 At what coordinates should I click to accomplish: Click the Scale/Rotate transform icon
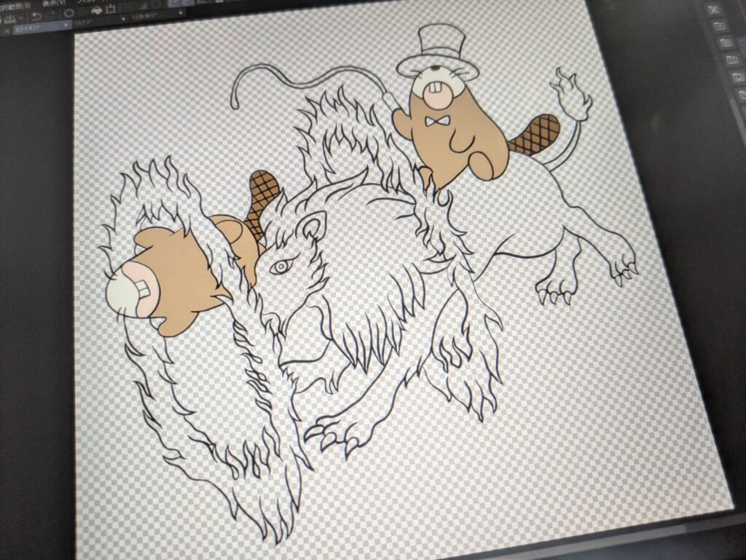111,9
